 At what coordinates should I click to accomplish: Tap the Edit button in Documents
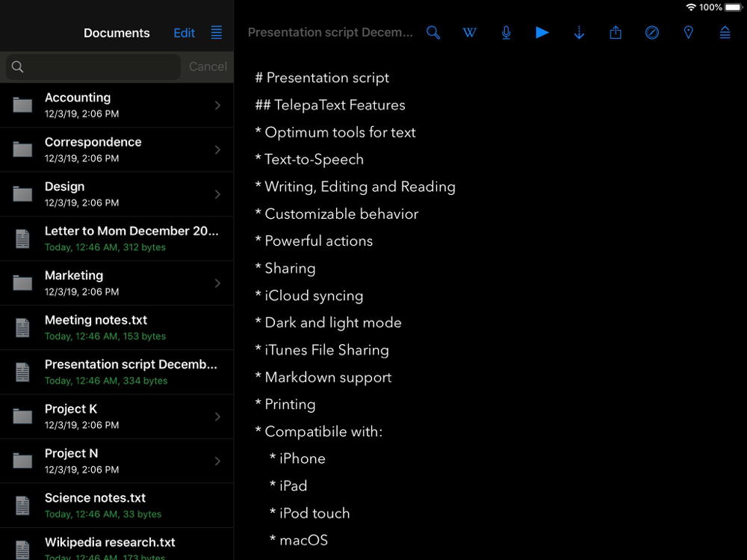(x=184, y=33)
